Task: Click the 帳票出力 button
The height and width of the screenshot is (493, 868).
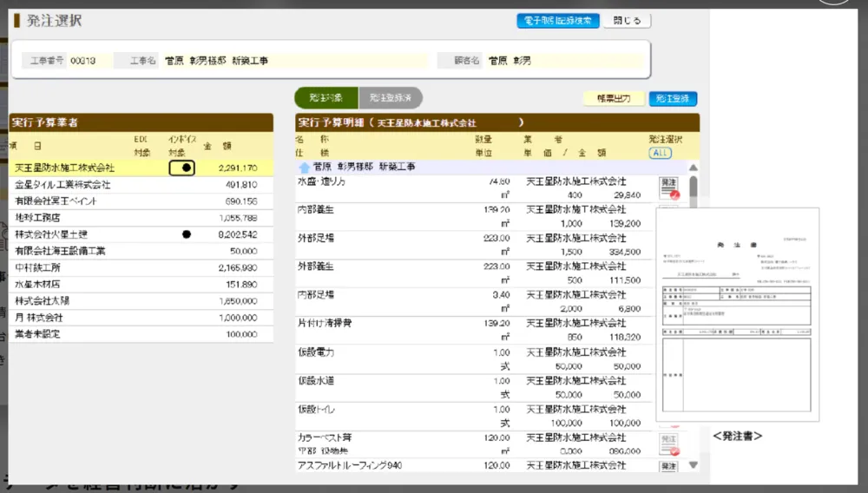Action: pos(614,98)
